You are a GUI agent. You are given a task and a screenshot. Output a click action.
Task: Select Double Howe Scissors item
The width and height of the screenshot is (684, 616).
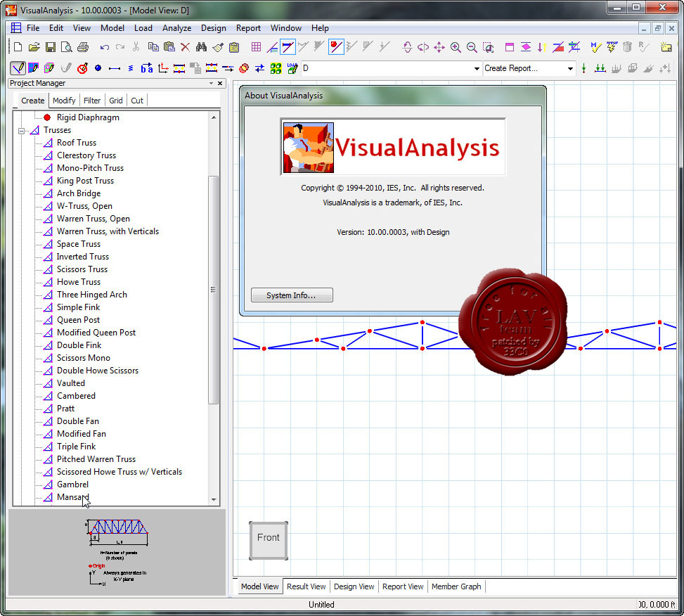click(98, 371)
